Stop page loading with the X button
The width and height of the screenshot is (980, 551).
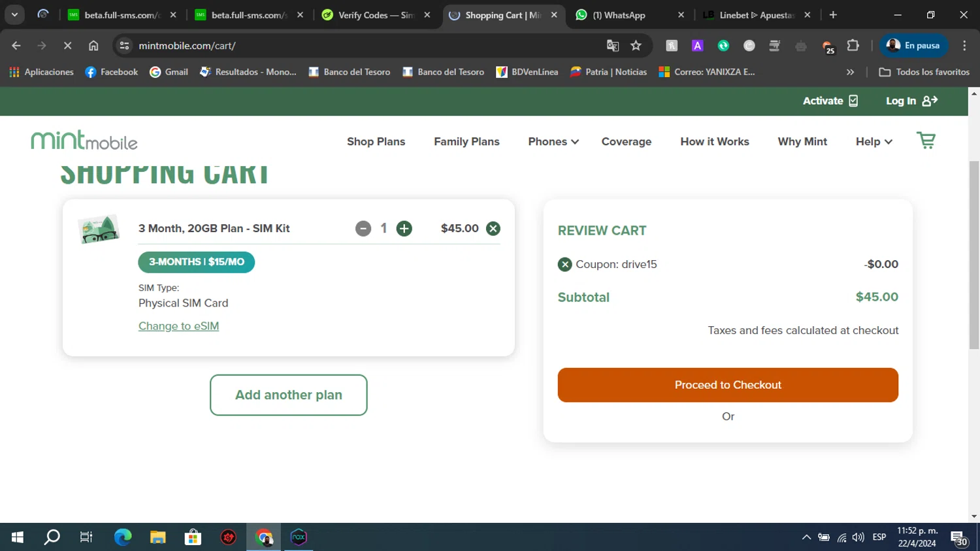tap(67, 45)
